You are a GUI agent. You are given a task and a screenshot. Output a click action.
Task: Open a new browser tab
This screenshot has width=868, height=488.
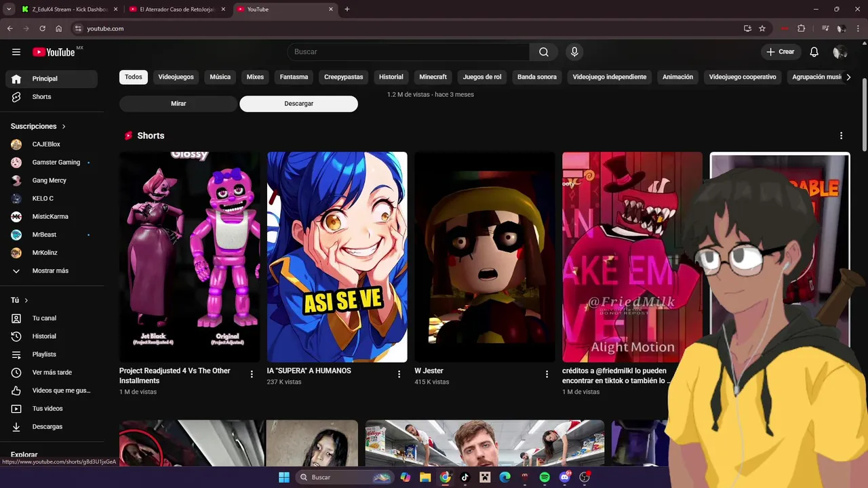347,9
